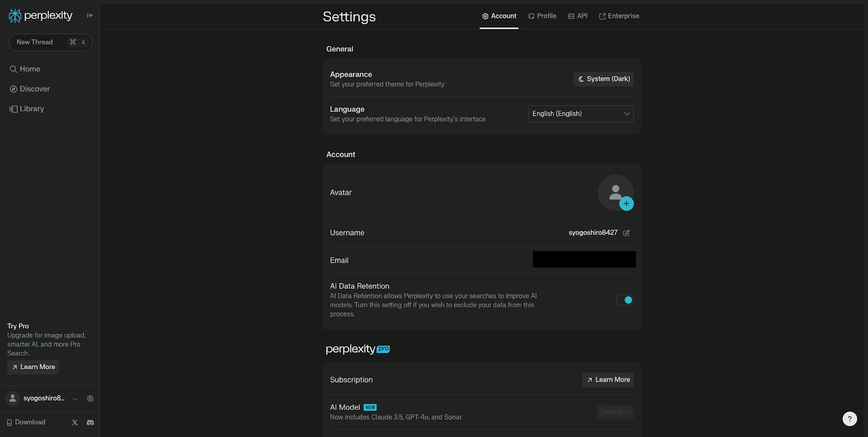The image size is (868, 437).
Task: Open help with question mark button
Action: point(850,419)
